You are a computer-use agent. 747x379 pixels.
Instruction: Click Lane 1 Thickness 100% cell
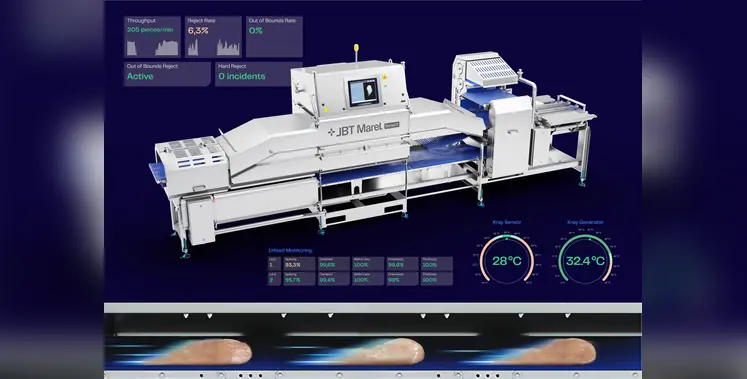click(436, 263)
